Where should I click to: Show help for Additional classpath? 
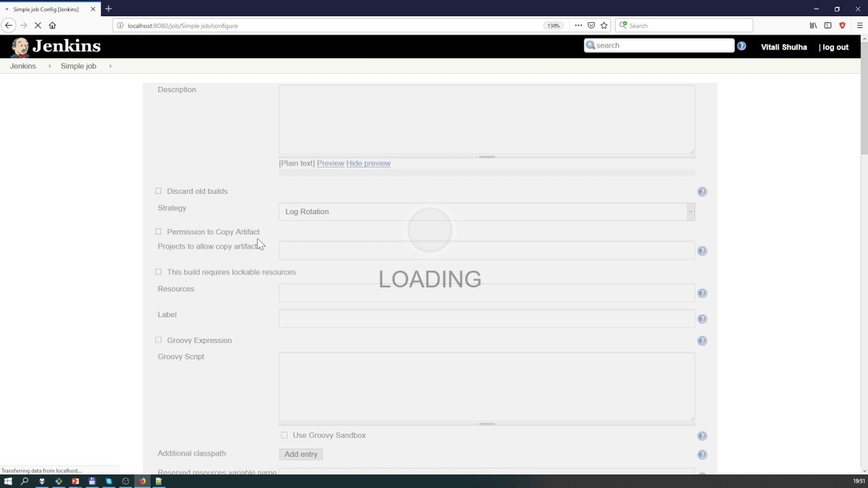[702, 455]
